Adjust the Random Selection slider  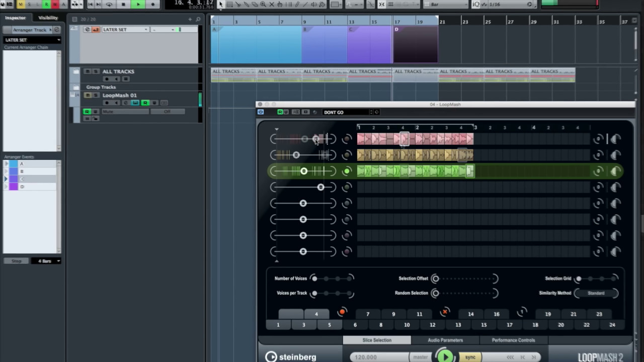coord(464,293)
